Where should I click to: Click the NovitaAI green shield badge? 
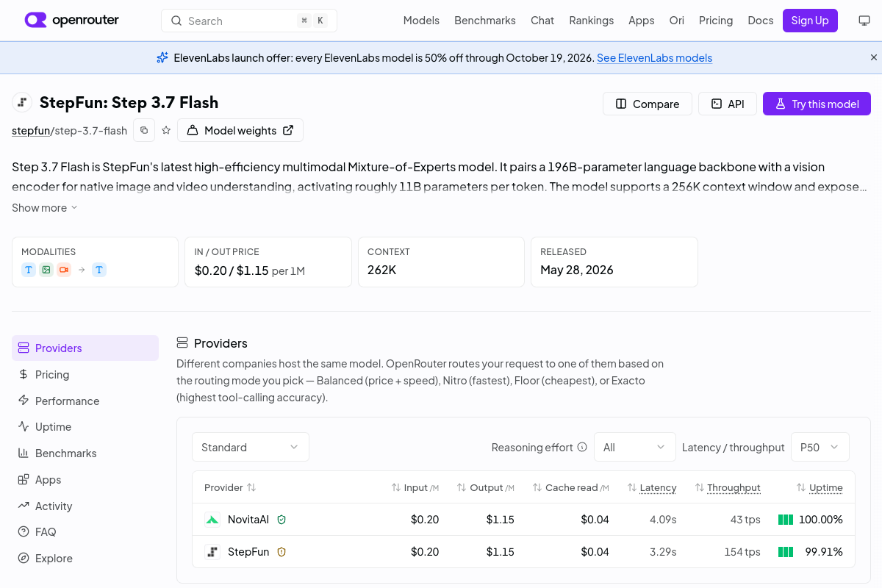coord(282,520)
